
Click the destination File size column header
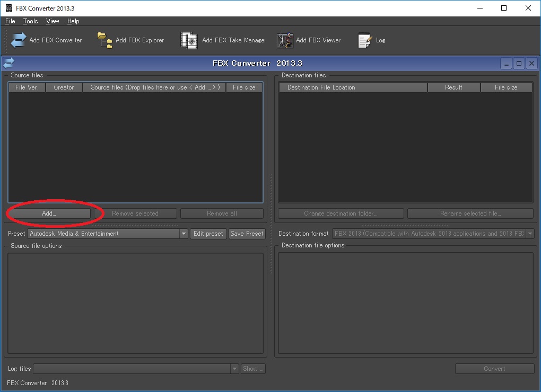[506, 87]
